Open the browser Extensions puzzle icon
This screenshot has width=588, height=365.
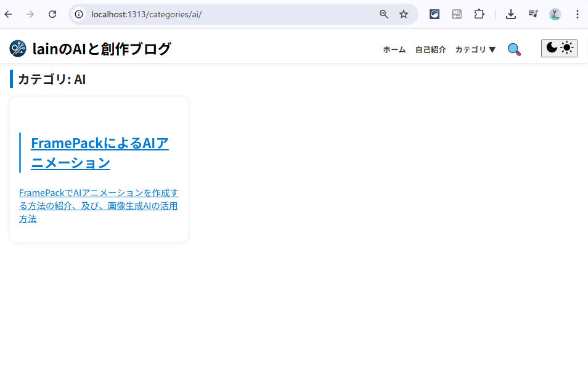coord(479,14)
